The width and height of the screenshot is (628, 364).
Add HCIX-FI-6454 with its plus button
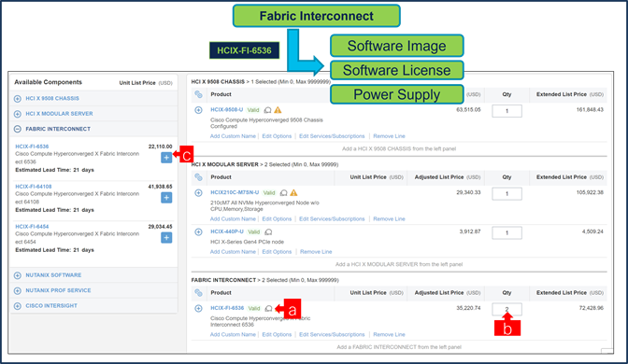166,237
